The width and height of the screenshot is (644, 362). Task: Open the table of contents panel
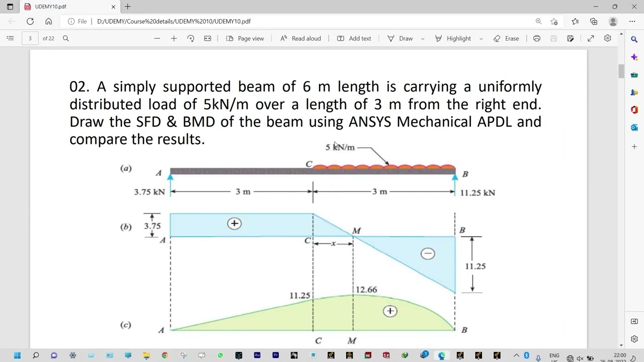pos(10,38)
